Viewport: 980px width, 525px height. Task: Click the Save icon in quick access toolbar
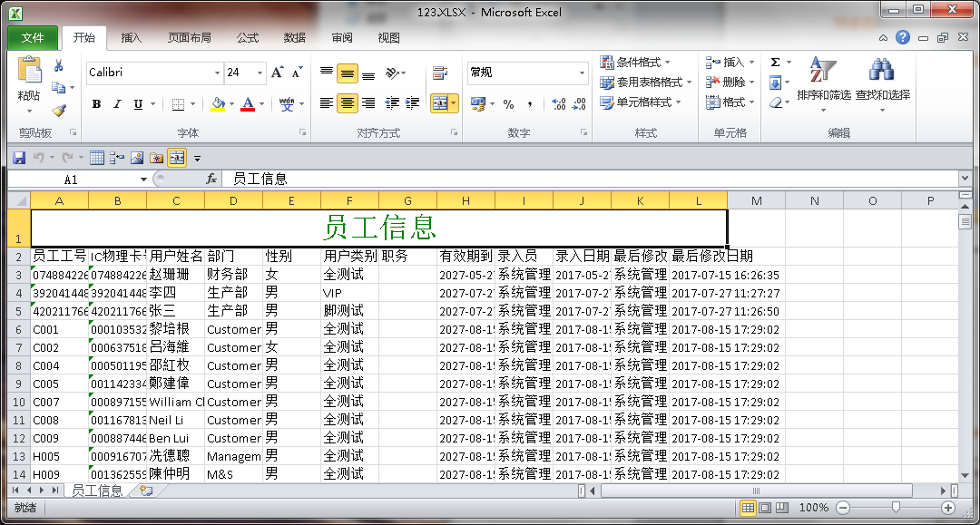pos(19,158)
